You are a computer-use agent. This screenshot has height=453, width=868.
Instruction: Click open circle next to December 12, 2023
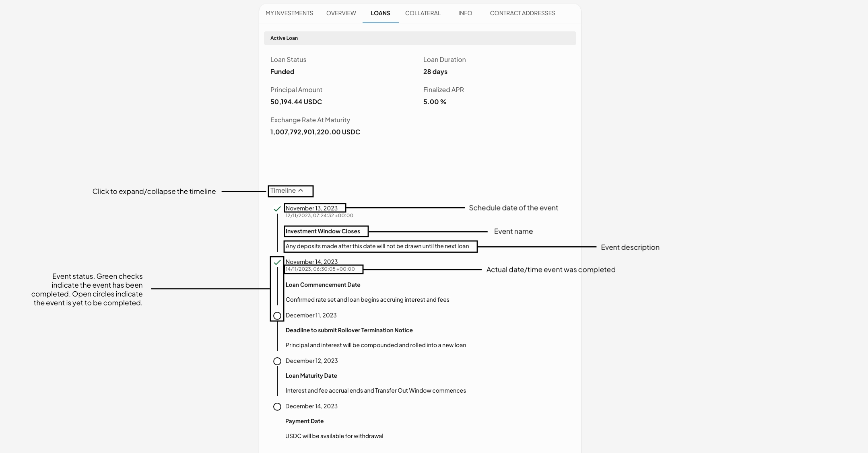click(x=277, y=361)
